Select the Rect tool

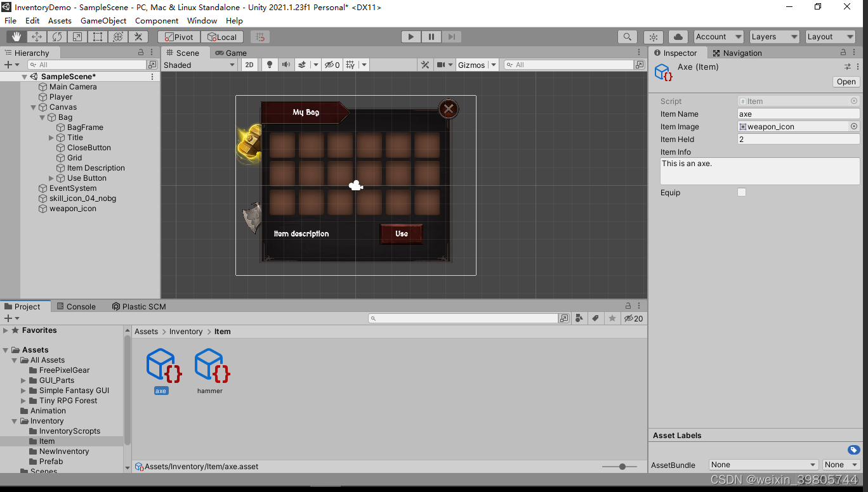(x=98, y=37)
